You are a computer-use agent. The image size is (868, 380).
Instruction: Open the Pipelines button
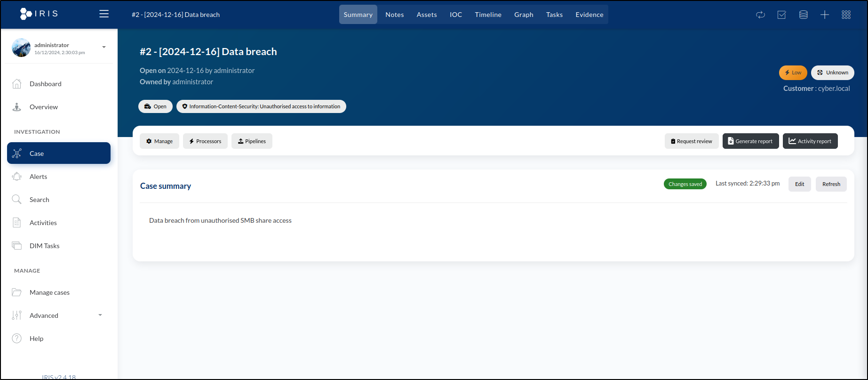252,141
